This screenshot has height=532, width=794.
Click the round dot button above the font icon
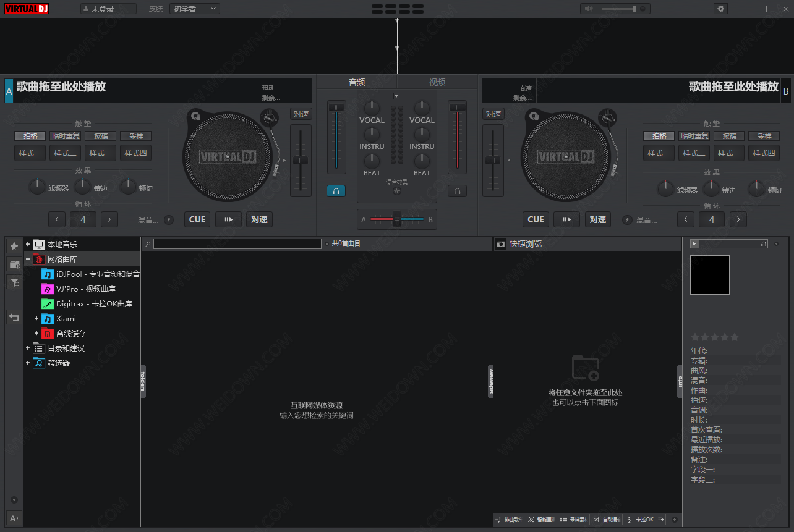[x=14, y=499]
